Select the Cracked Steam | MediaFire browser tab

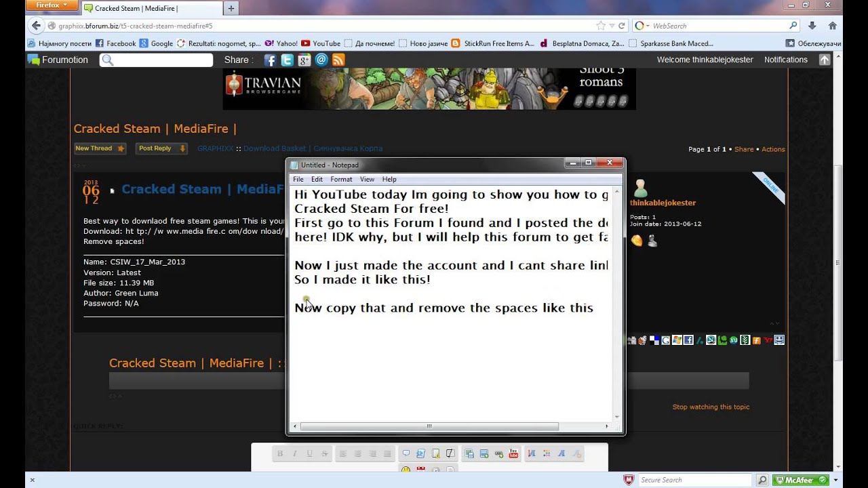[x=151, y=8]
